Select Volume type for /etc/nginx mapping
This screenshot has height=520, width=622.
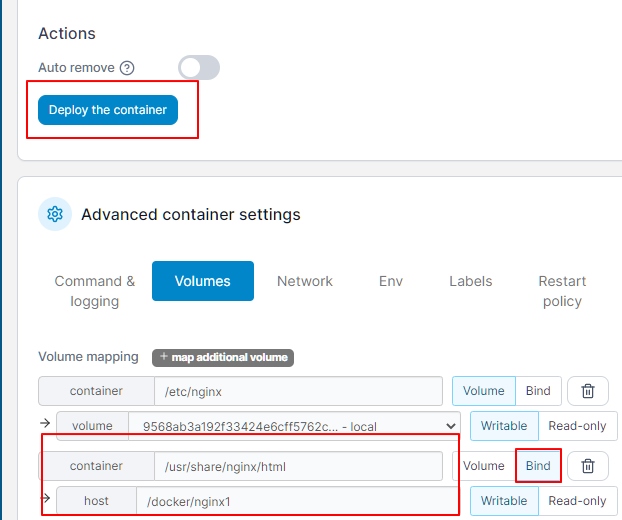(484, 391)
